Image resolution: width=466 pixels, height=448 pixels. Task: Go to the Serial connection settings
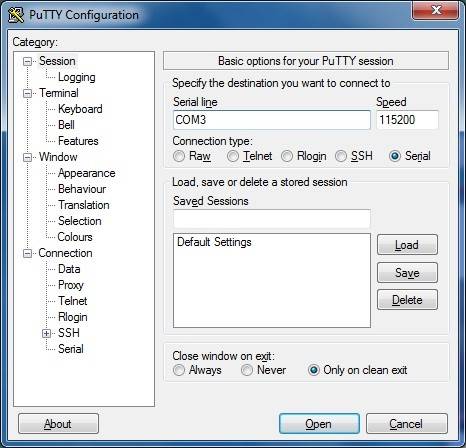(71, 349)
